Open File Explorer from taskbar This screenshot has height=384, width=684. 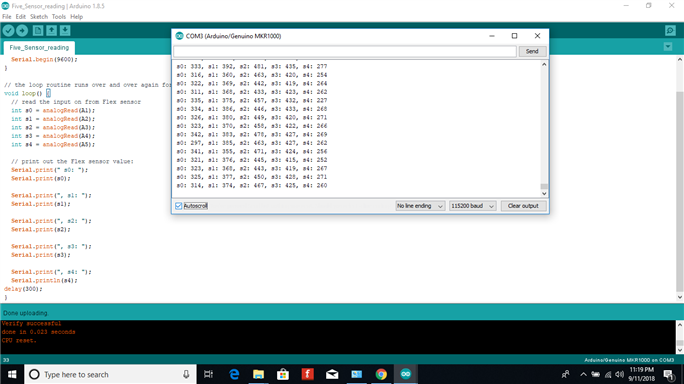(259, 374)
